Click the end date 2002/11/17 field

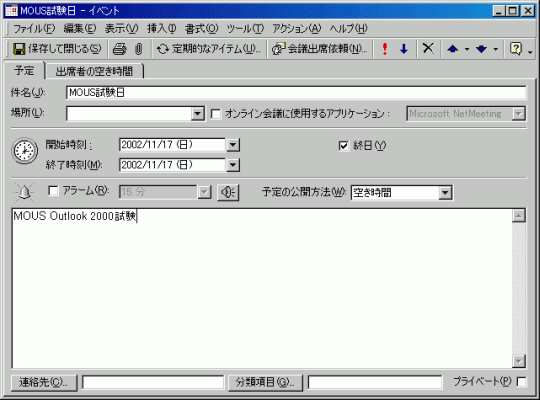[172, 165]
